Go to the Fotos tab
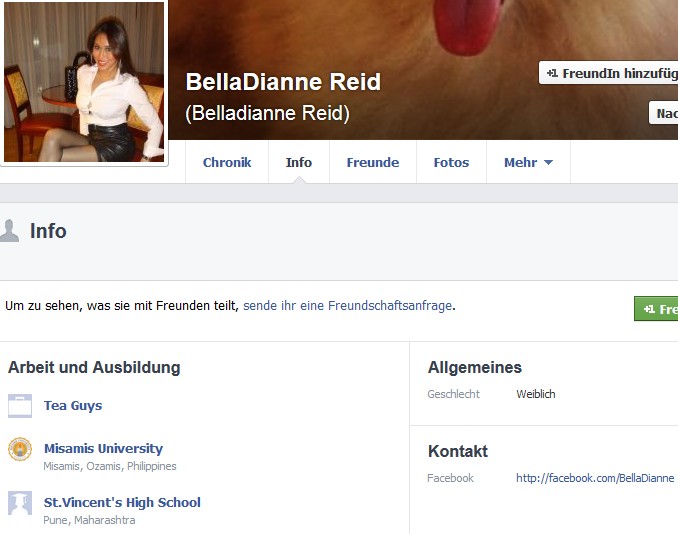Image resolution: width=678 pixels, height=534 pixels. (451, 162)
